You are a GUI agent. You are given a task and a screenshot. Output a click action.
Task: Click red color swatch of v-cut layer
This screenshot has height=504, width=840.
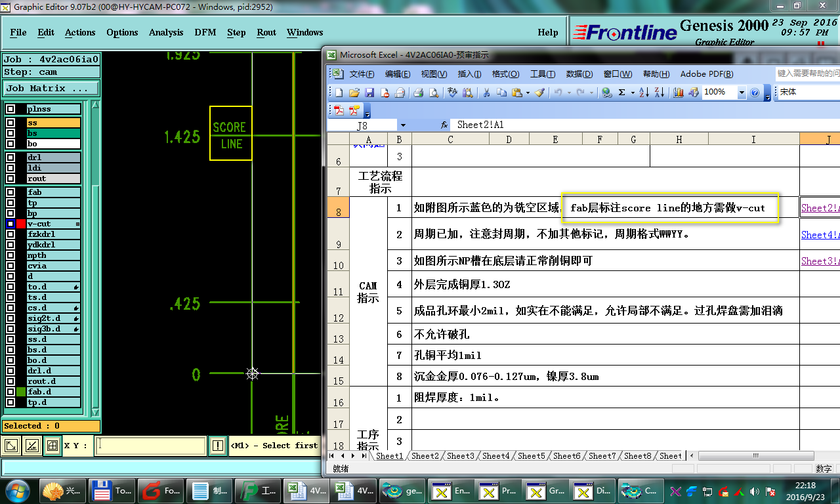click(22, 224)
